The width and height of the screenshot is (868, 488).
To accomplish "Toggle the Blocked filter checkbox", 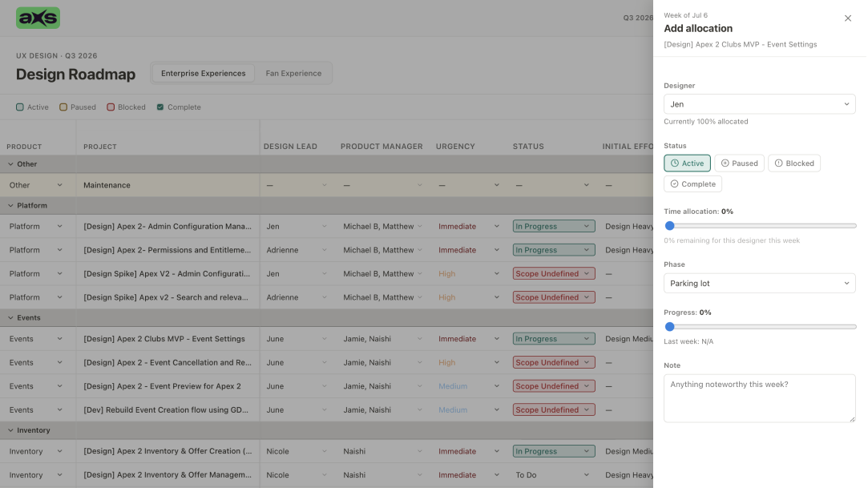I will 111,107.
